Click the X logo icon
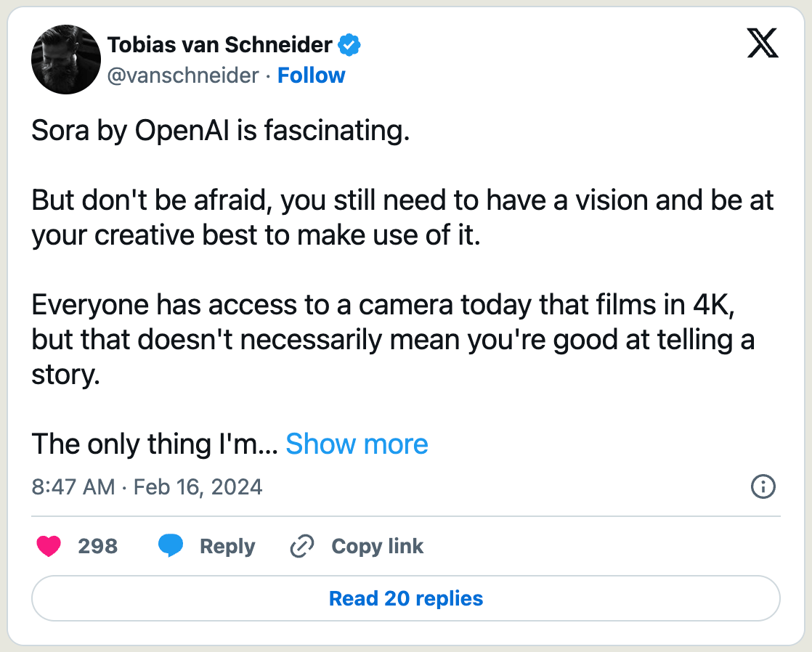Image resolution: width=812 pixels, height=652 pixels. coord(762,45)
